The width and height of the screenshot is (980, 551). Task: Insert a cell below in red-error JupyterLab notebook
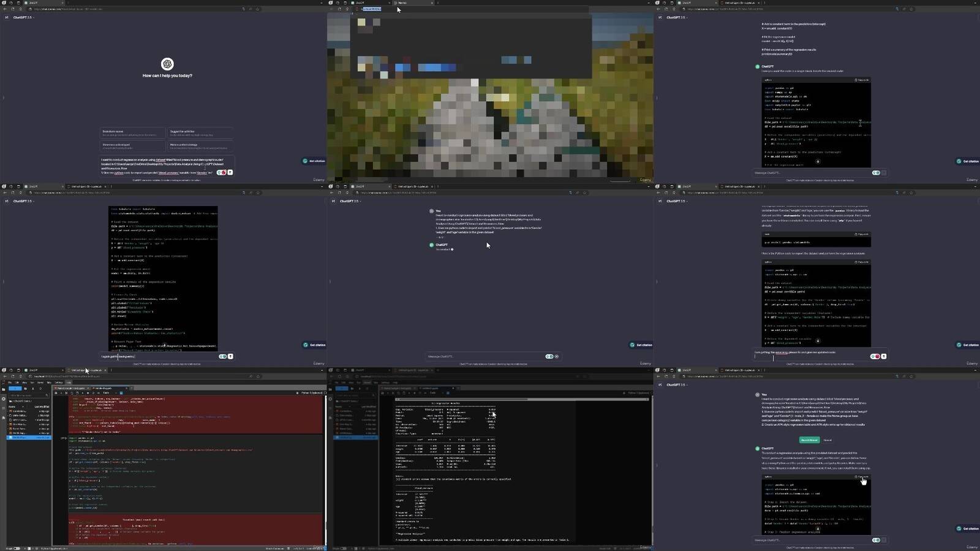tap(61, 393)
